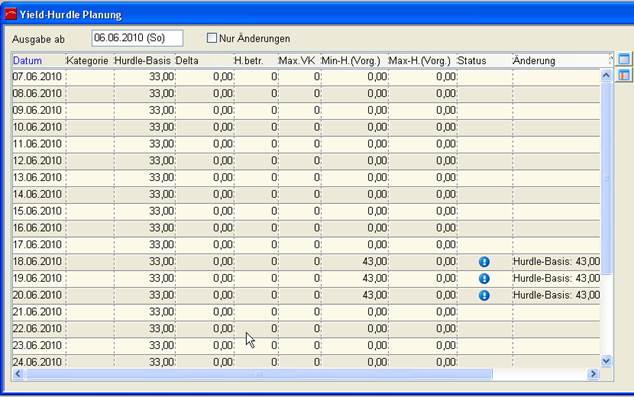Select the row dated 17.06.2010
Viewport: 634px width, 397px height.
pyautogui.click(x=306, y=245)
